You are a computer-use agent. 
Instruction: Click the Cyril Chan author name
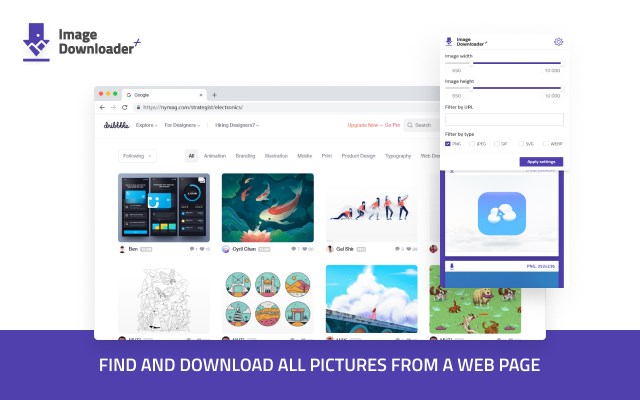click(x=244, y=249)
